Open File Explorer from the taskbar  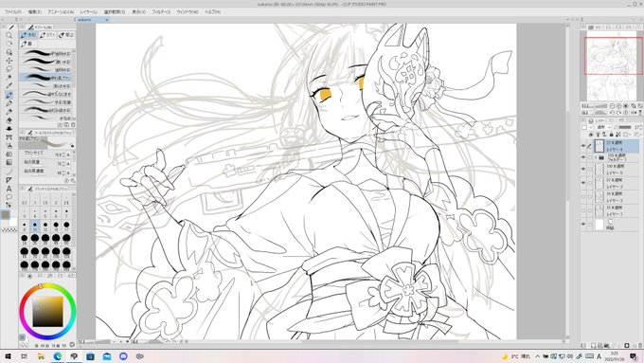[41, 356]
